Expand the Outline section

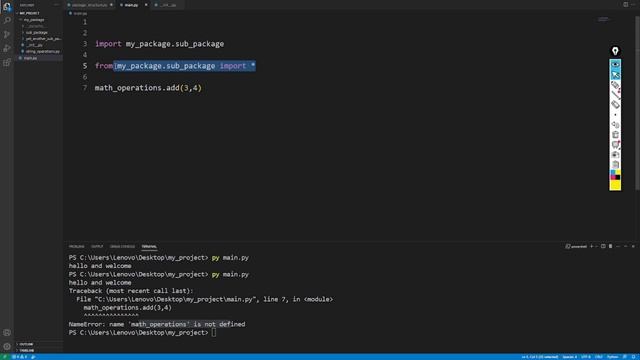tap(26, 344)
